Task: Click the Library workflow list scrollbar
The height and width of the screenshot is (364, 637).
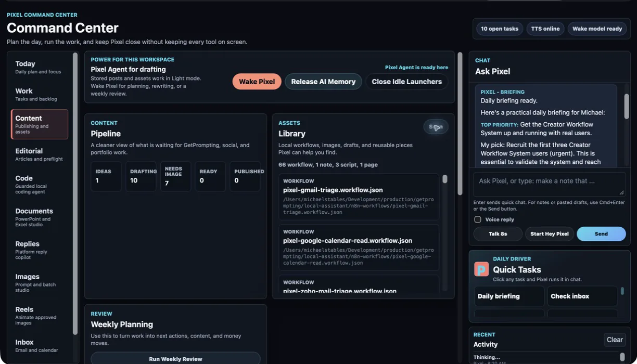Action: [x=445, y=179]
